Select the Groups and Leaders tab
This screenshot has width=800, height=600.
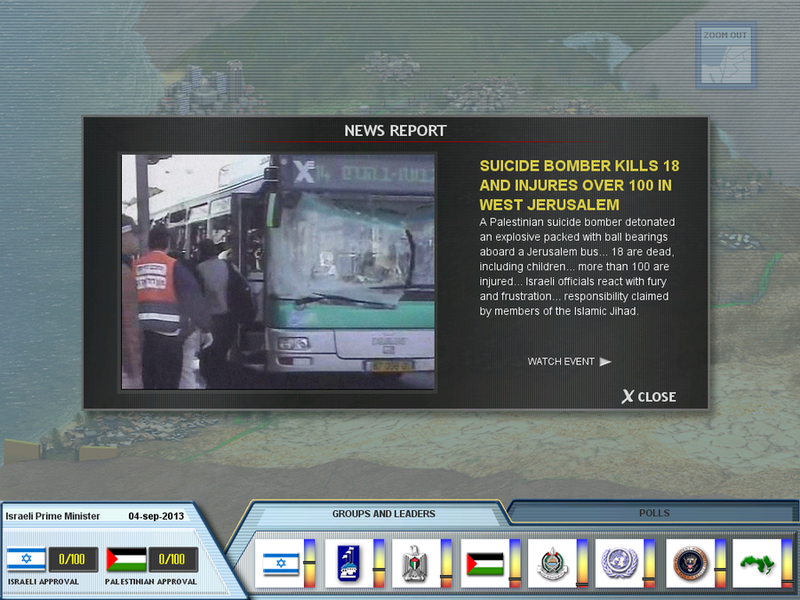point(383,514)
